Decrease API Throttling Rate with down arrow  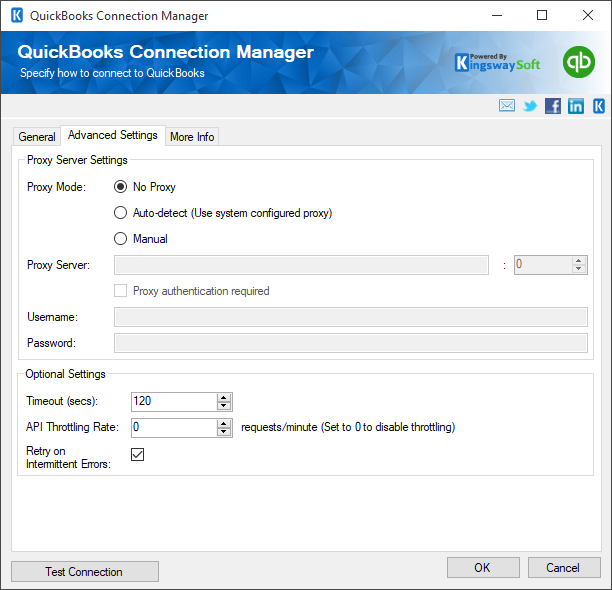click(224, 432)
